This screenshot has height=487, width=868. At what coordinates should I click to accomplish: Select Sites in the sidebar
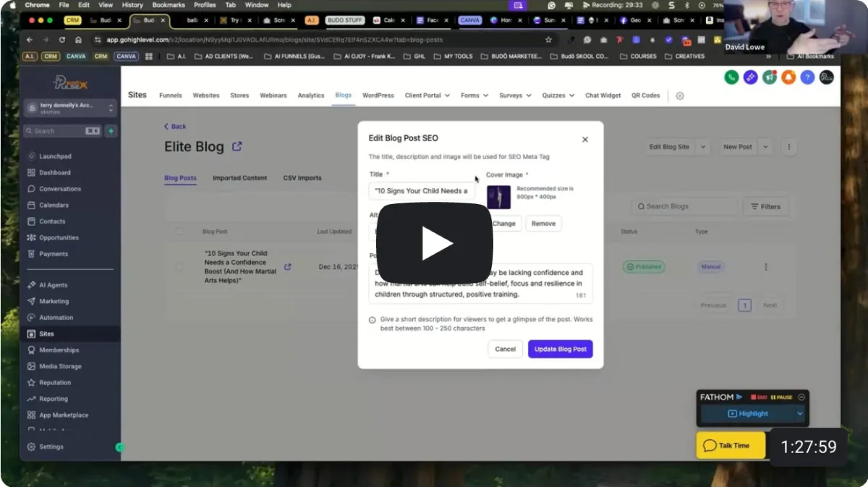click(70, 334)
